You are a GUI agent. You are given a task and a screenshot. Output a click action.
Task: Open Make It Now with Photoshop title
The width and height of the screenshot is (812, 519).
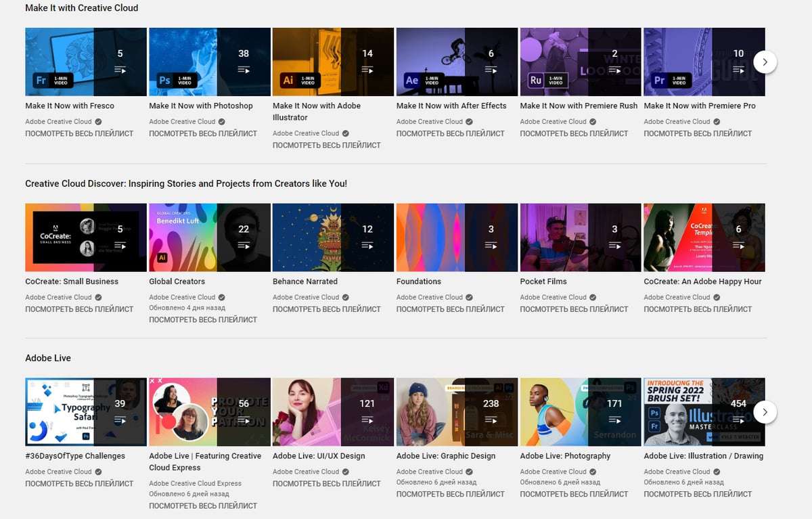(201, 106)
